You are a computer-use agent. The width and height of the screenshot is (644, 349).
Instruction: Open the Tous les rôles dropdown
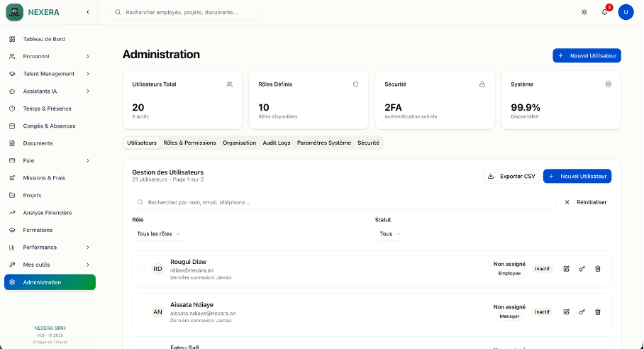pos(159,233)
